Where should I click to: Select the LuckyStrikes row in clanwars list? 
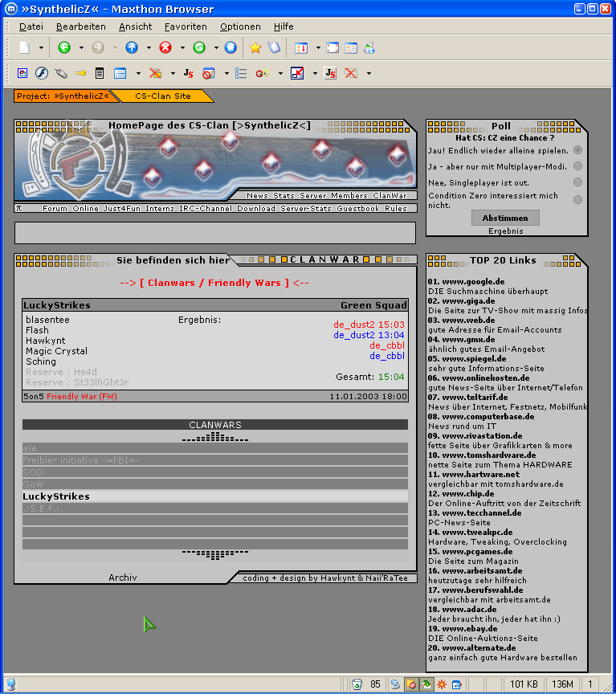(x=215, y=496)
